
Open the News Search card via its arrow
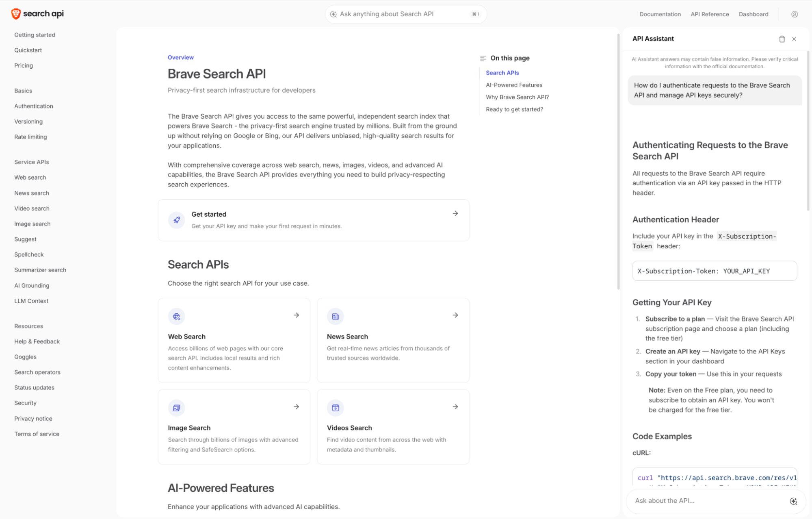455,315
